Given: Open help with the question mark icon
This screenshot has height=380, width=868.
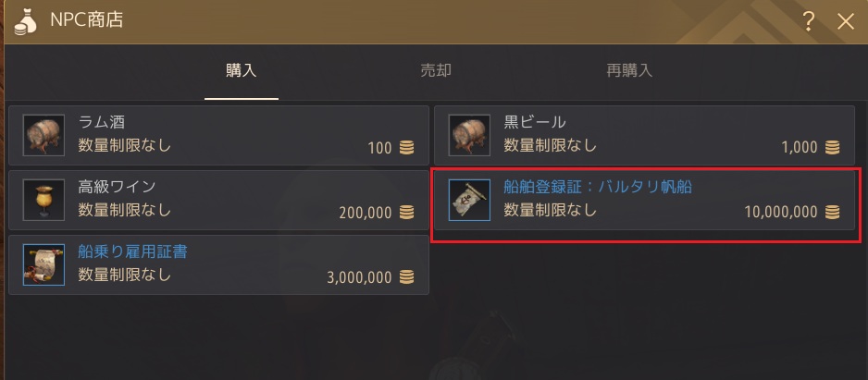Looking at the screenshot, I should (808, 21).
